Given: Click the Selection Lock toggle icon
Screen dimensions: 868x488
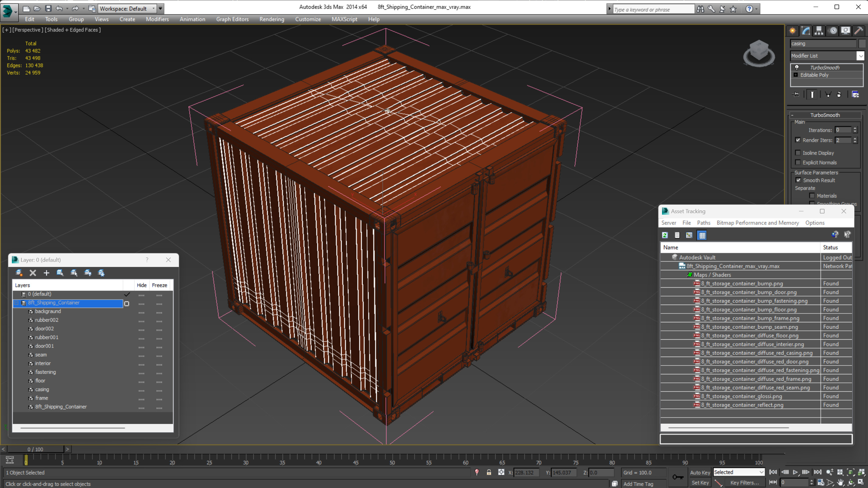Looking at the screenshot, I should click(x=489, y=472).
